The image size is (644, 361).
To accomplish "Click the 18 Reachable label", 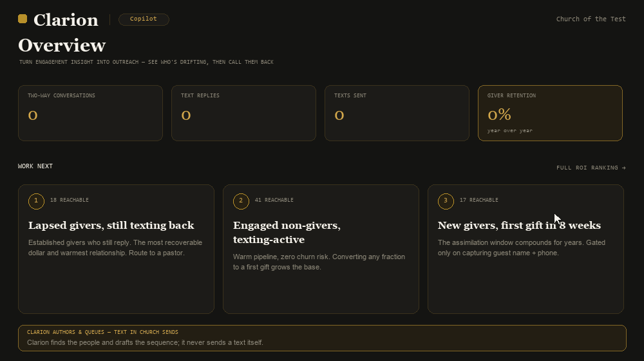I will point(70,200).
